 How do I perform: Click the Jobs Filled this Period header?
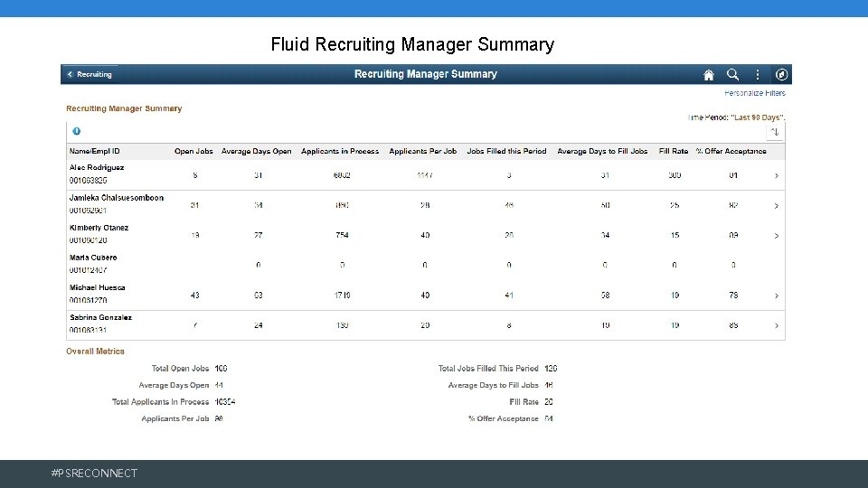[x=506, y=151]
